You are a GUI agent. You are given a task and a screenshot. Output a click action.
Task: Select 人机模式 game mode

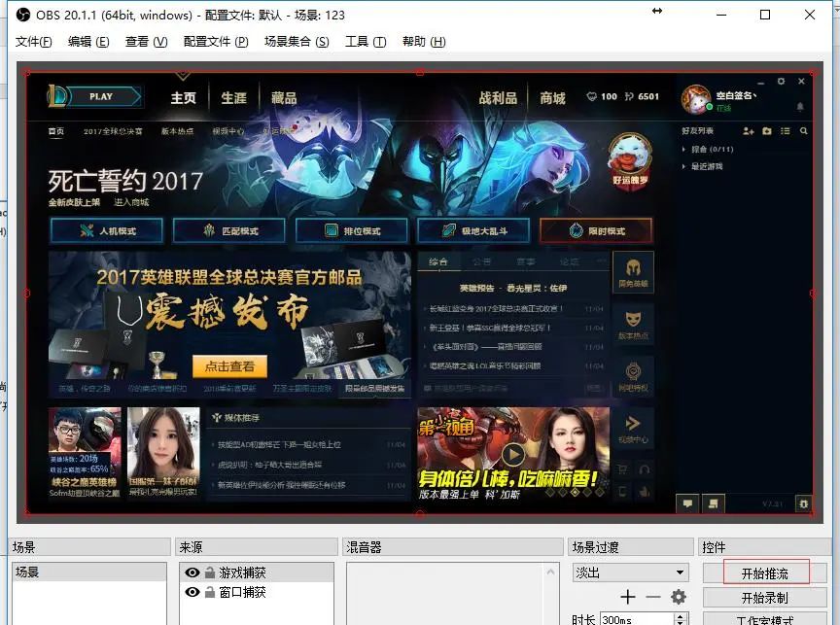107,230
